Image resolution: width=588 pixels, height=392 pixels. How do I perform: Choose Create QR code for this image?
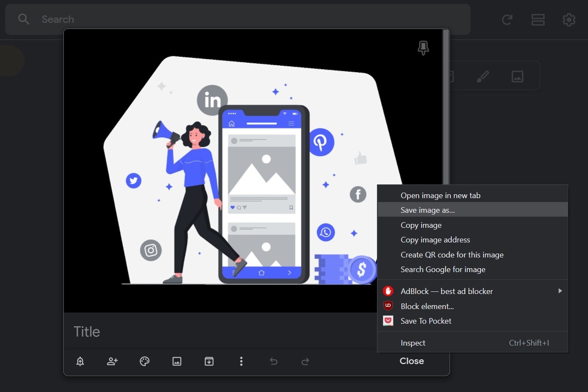click(473, 254)
